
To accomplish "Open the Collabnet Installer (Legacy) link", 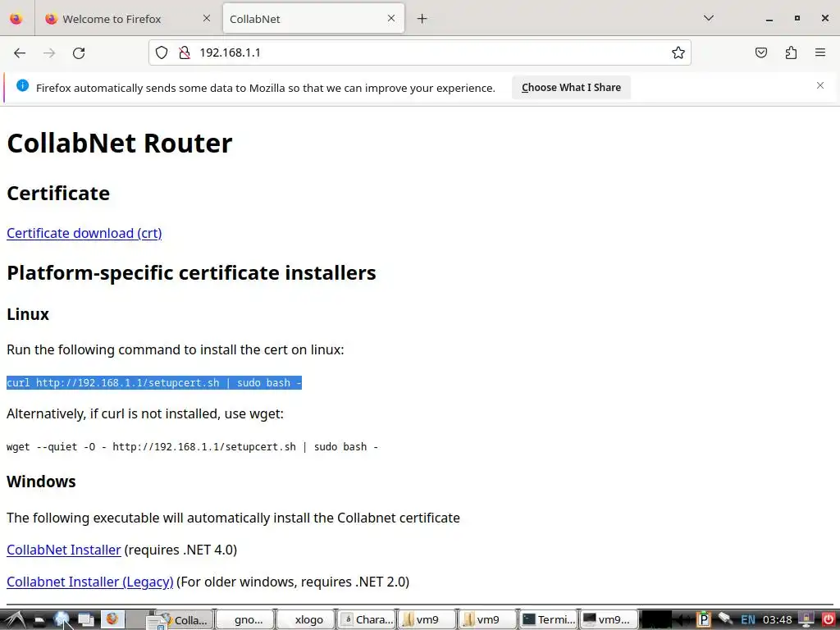I will (x=90, y=582).
